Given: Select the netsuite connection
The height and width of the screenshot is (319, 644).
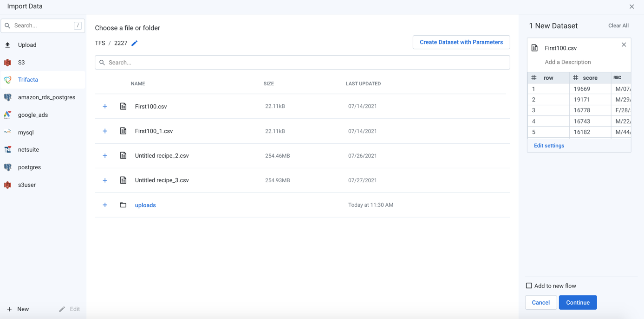Looking at the screenshot, I should 28,150.
